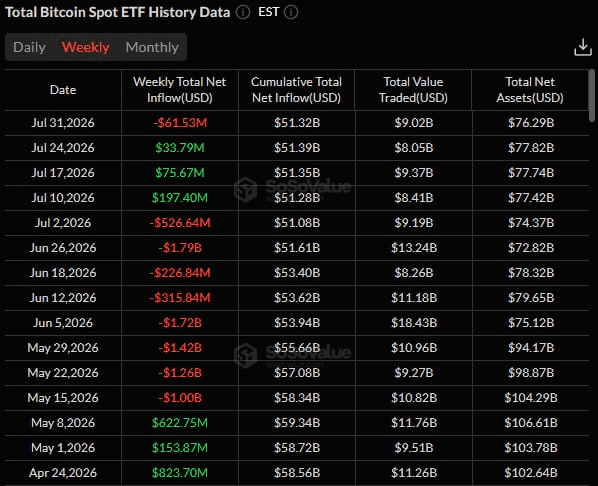Select the Jul 24,2026 date cell
Viewport: 598px width, 486px height.
point(63,148)
